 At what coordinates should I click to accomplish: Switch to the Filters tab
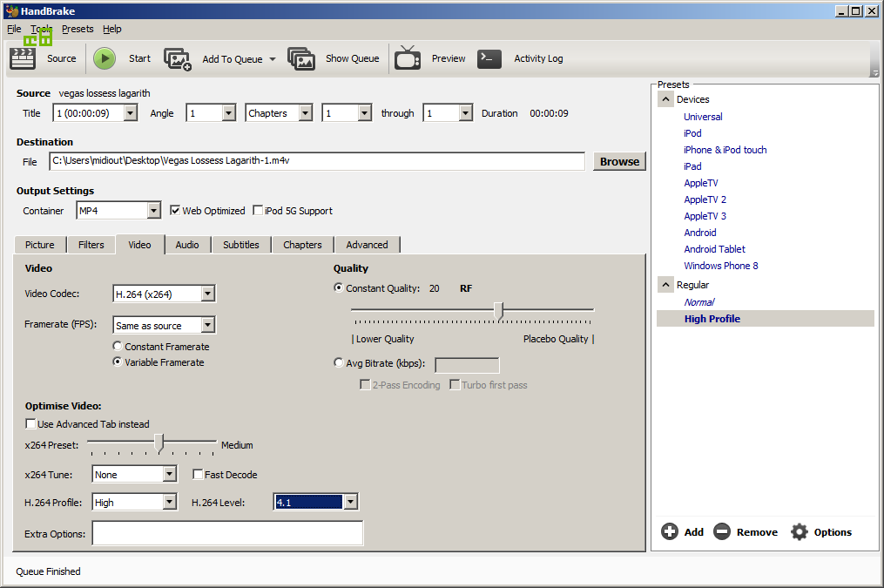coord(91,245)
